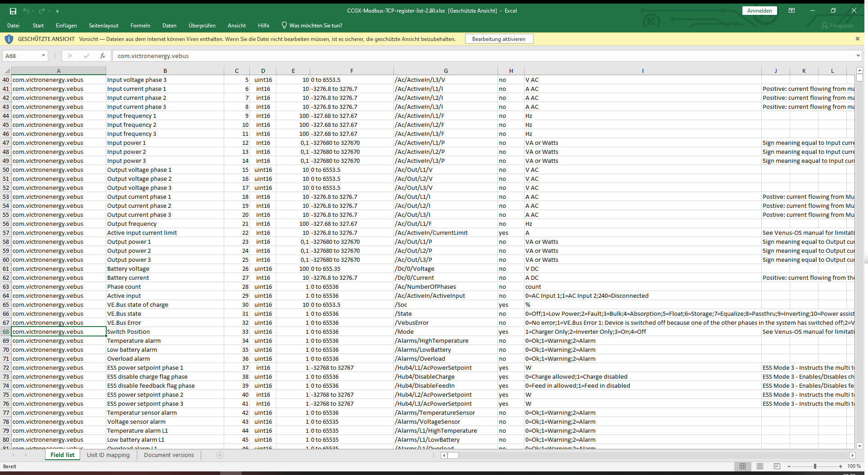The width and height of the screenshot is (868, 475).
Task: Click Bearbeitung aktivieren button
Action: click(499, 39)
